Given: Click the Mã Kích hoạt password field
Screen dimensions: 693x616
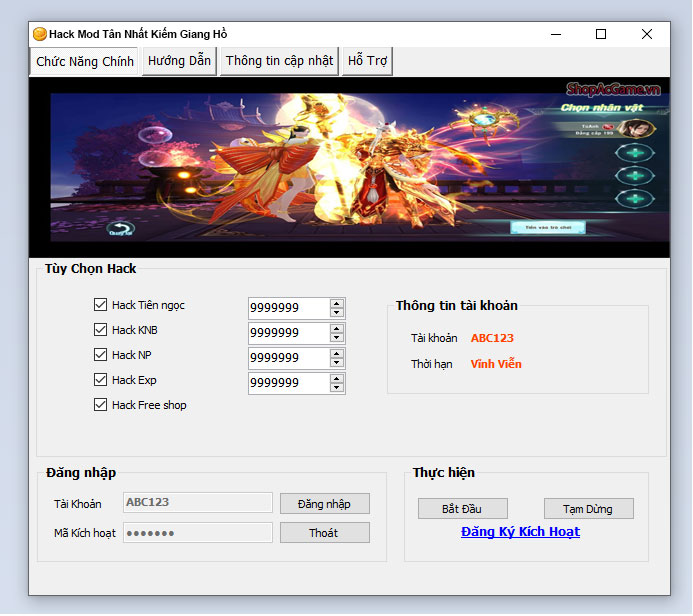Looking at the screenshot, I should click(x=198, y=532).
